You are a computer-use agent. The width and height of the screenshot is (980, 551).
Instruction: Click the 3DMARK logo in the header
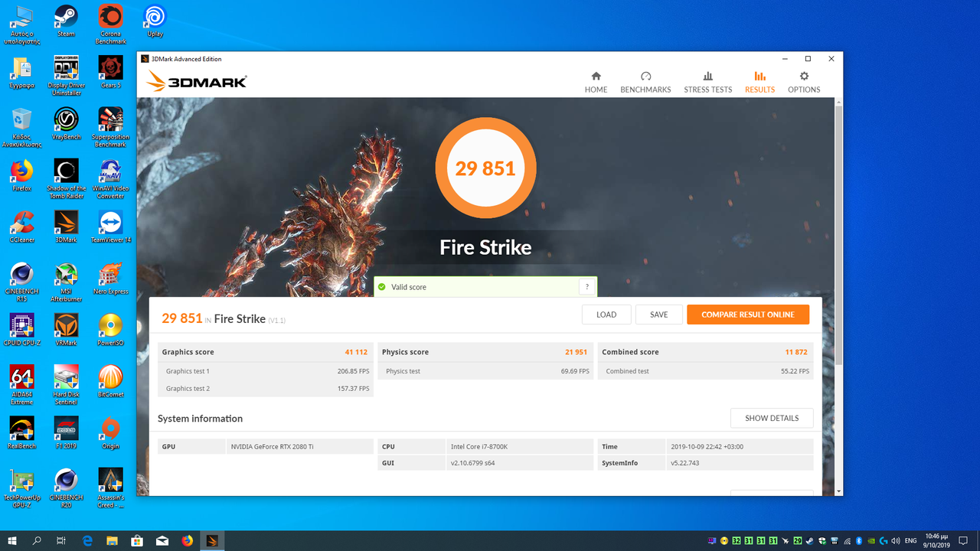tap(197, 81)
